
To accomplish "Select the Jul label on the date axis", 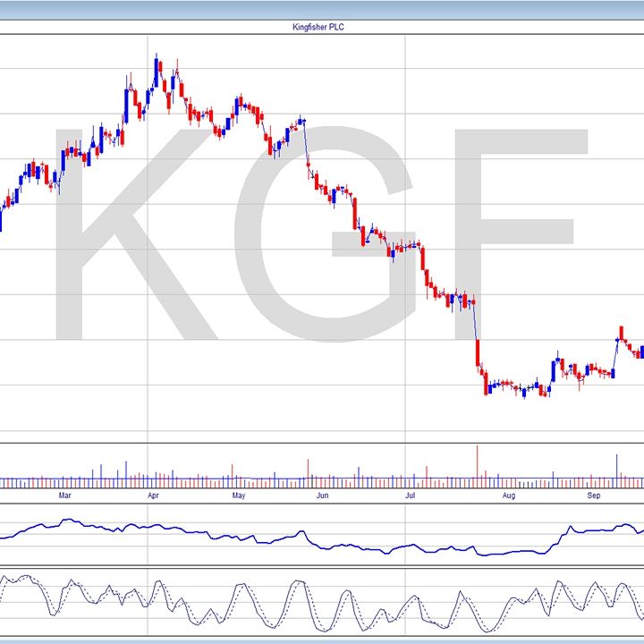I will point(410,494).
